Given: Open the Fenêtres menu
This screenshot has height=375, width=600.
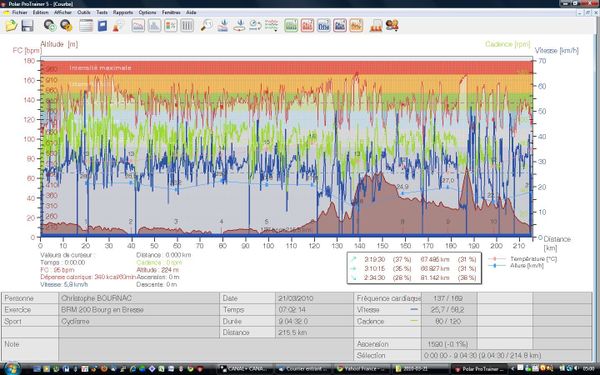Looking at the screenshot, I should pyautogui.click(x=171, y=12).
